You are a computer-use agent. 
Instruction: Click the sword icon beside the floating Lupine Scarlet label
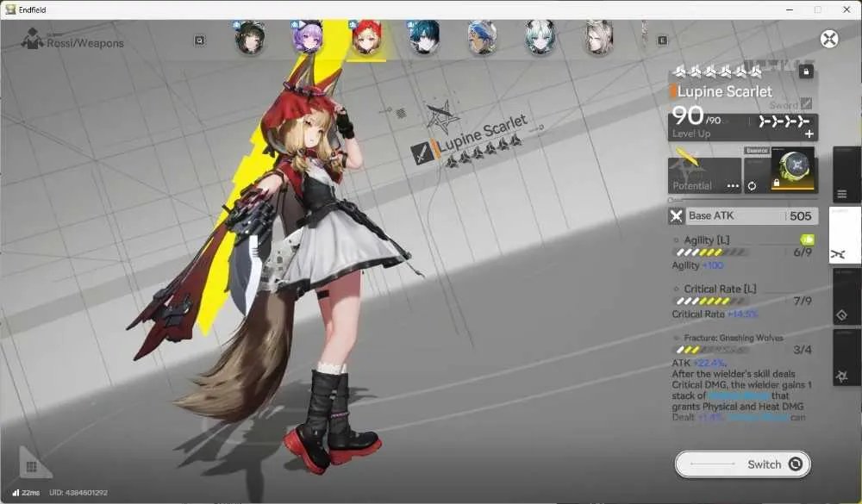[422, 153]
